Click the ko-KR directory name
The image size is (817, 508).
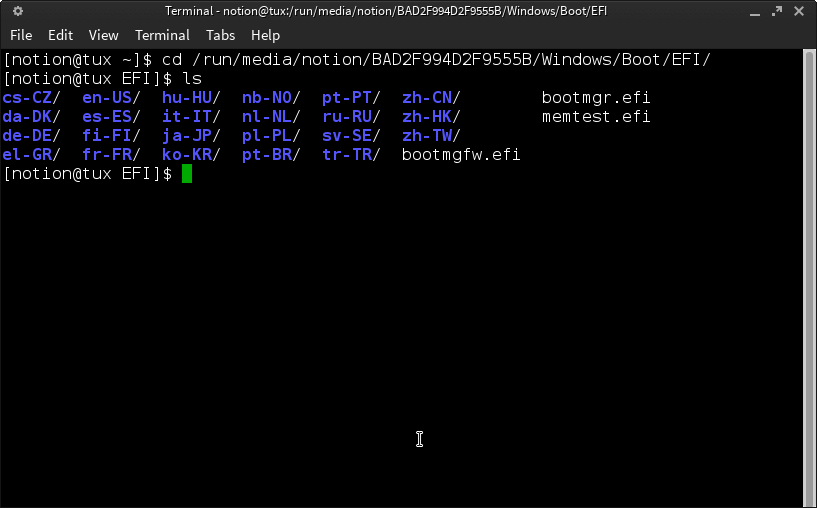187,155
